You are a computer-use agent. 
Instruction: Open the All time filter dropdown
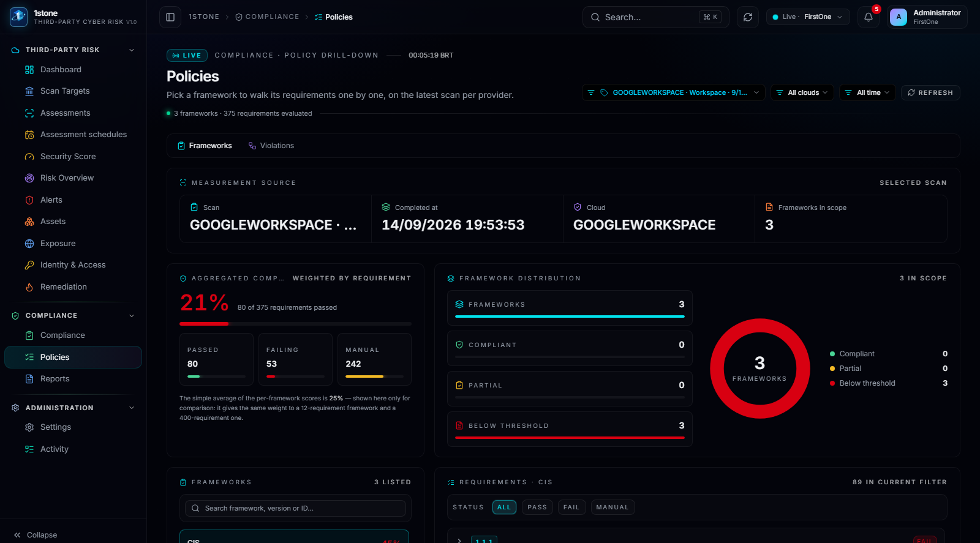click(867, 92)
